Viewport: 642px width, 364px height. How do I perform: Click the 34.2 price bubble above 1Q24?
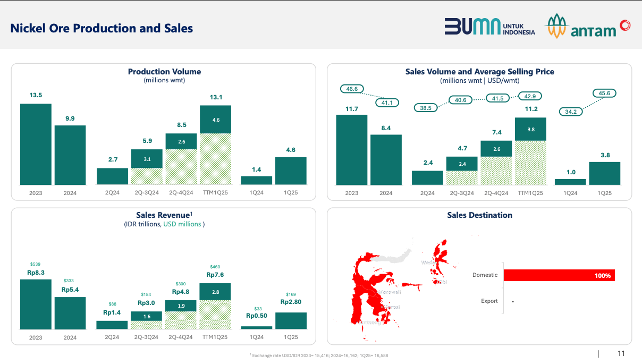(x=571, y=112)
